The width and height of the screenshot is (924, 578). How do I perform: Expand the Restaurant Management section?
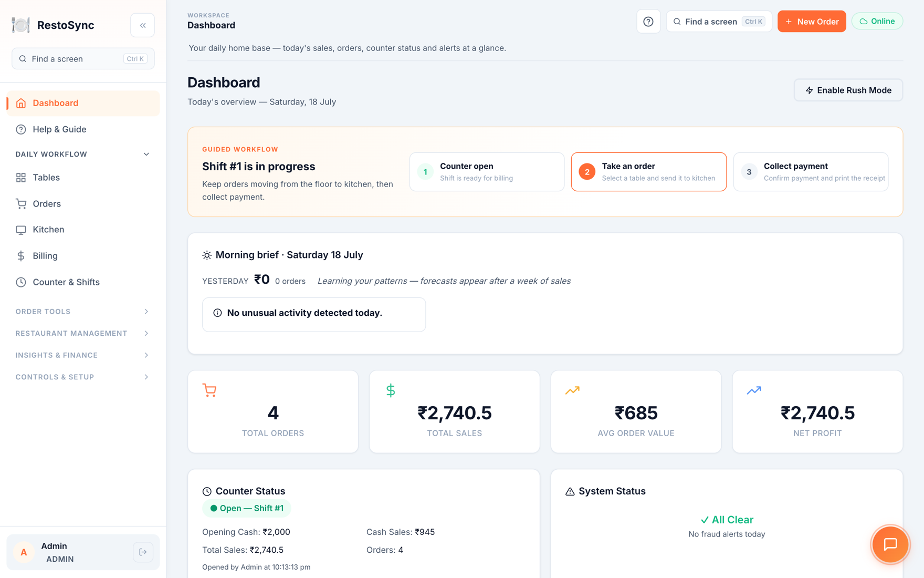pyautogui.click(x=83, y=333)
